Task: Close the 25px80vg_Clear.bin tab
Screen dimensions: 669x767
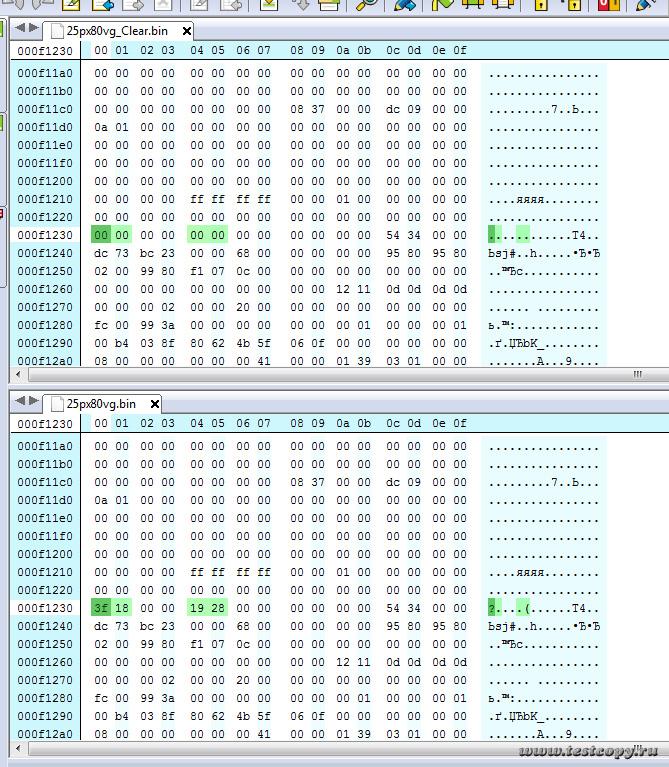Action: [186, 32]
